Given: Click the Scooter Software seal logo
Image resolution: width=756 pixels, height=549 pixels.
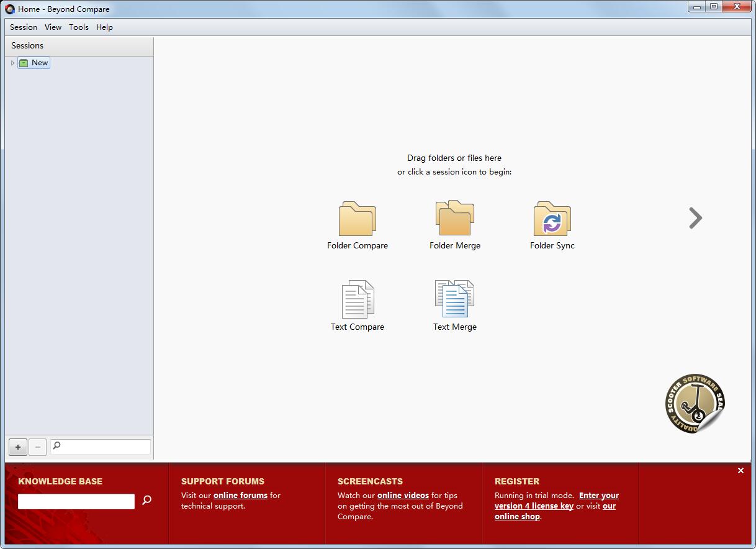Looking at the screenshot, I should [694, 404].
